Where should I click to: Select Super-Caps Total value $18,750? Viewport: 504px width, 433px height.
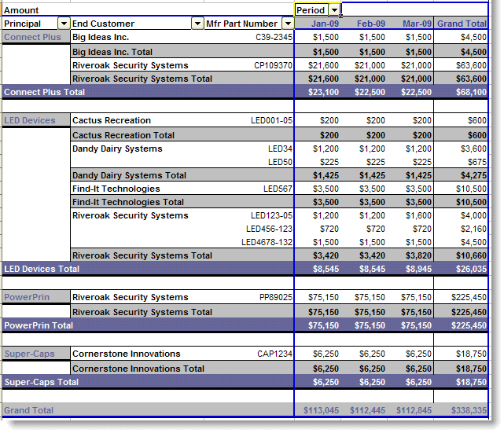coord(471,382)
